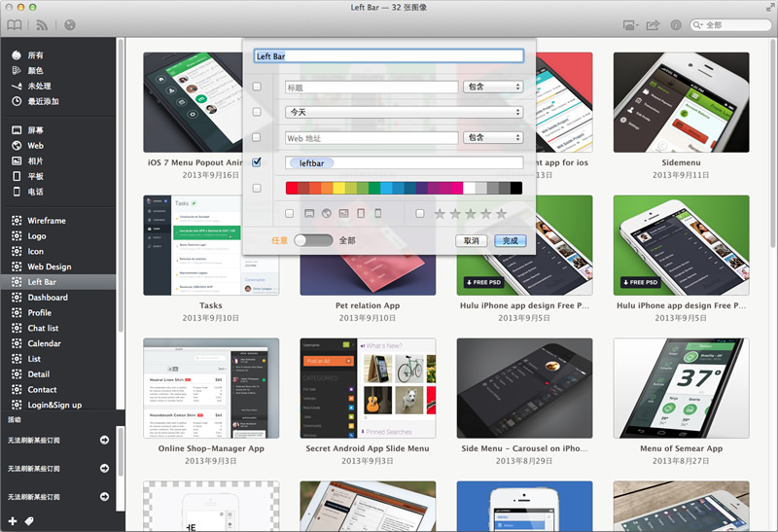Open the 今天 date dropdown
The width and height of the screenshot is (778, 532).
point(404,112)
